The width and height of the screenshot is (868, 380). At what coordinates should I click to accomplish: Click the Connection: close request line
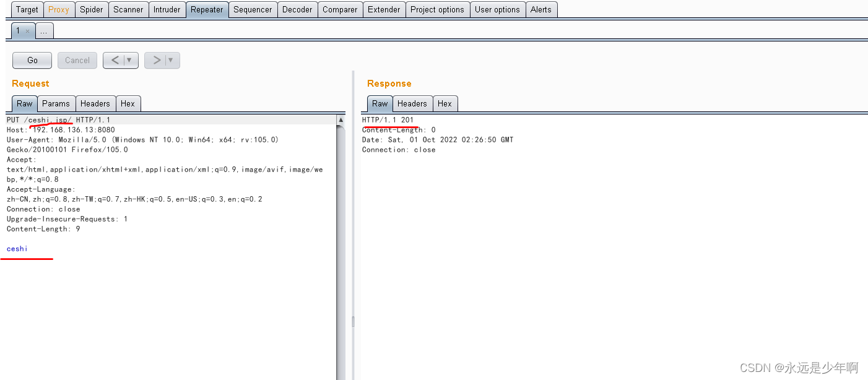tap(43, 209)
